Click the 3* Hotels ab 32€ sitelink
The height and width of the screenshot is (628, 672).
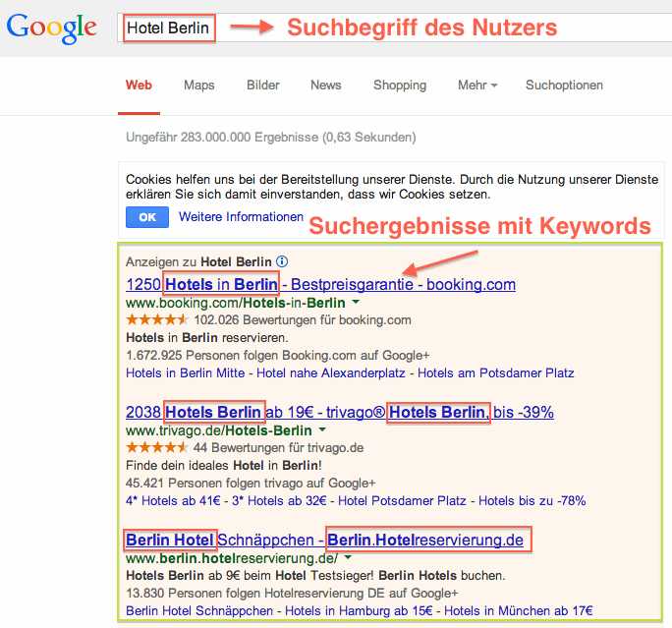click(x=279, y=500)
